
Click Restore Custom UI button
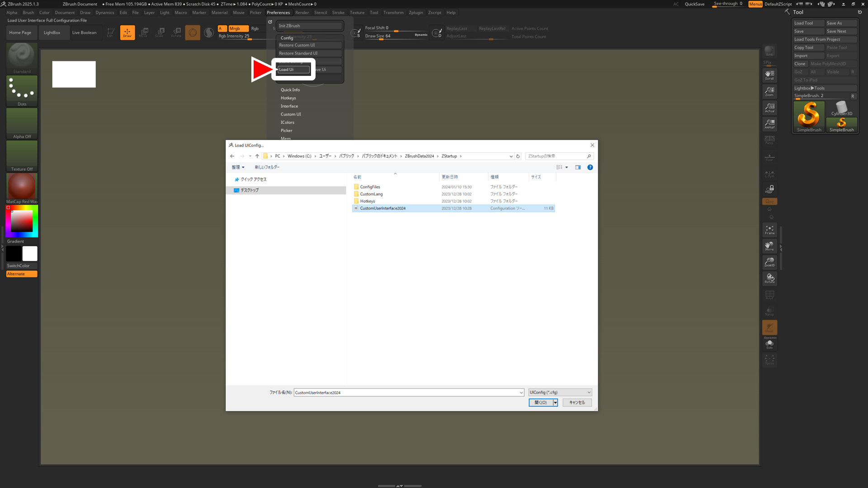(x=310, y=45)
